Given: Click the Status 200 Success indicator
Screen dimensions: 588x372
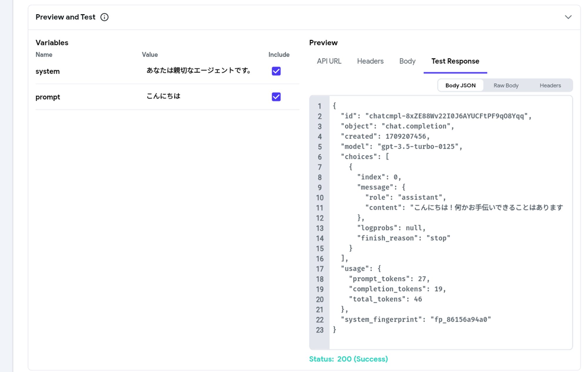Looking at the screenshot, I should tap(349, 359).
